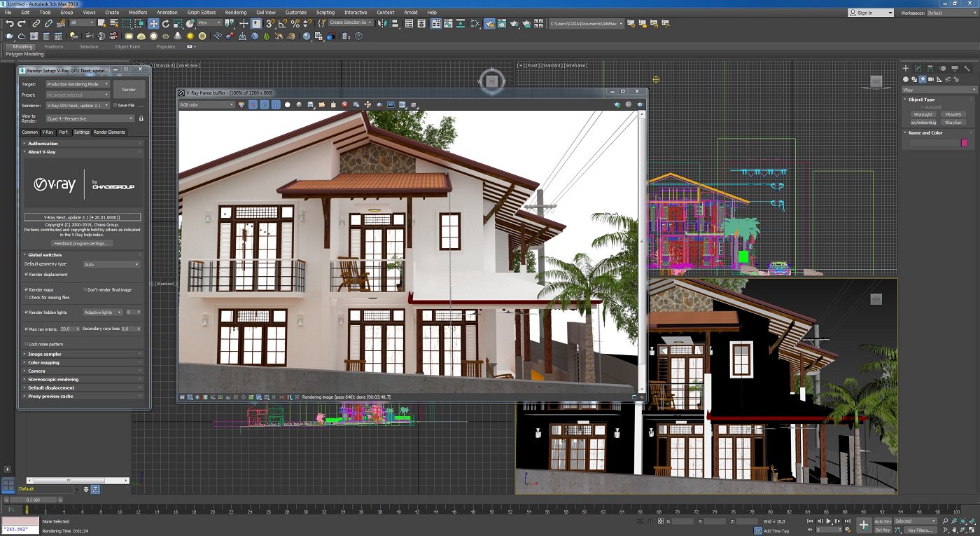The height and width of the screenshot is (536, 980).
Task: Toggle Max ray intens. checkbox
Action: pos(26,329)
